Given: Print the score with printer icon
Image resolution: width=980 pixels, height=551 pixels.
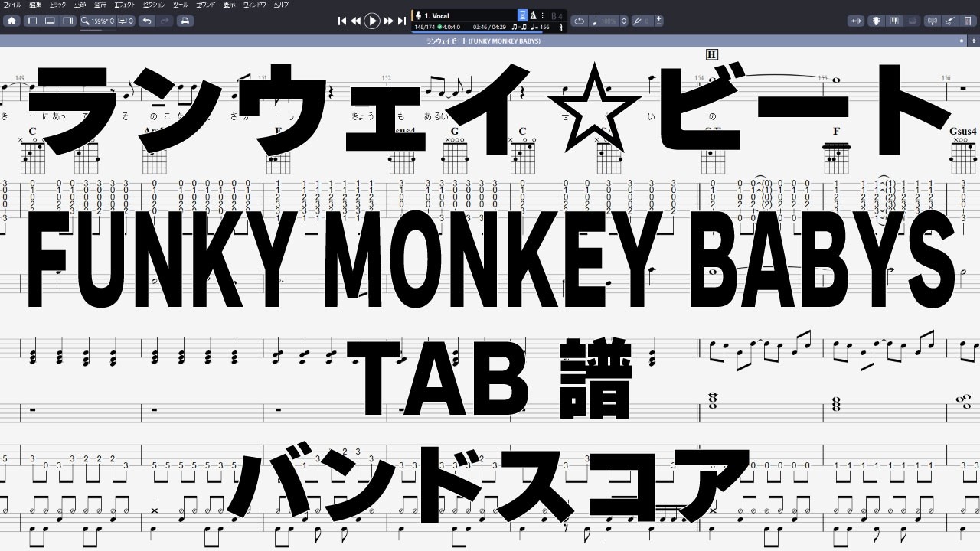Looking at the screenshot, I should coord(185,21).
